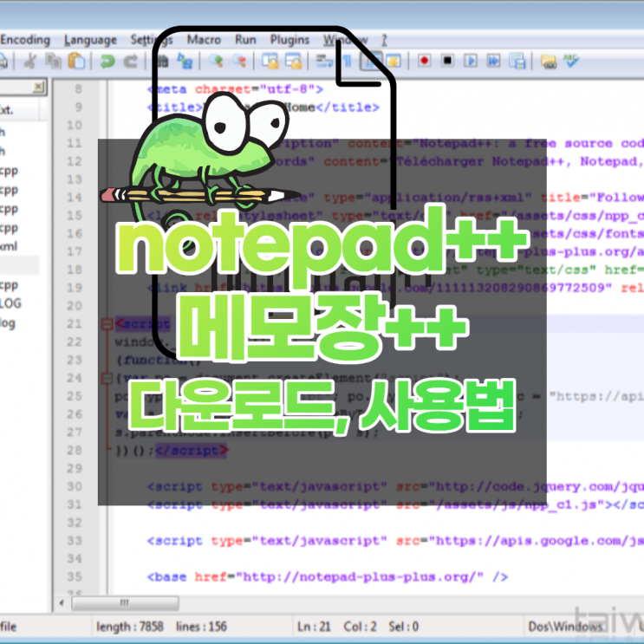Open the Macro menu
Screen dimensions: 644x644
[205, 40]
